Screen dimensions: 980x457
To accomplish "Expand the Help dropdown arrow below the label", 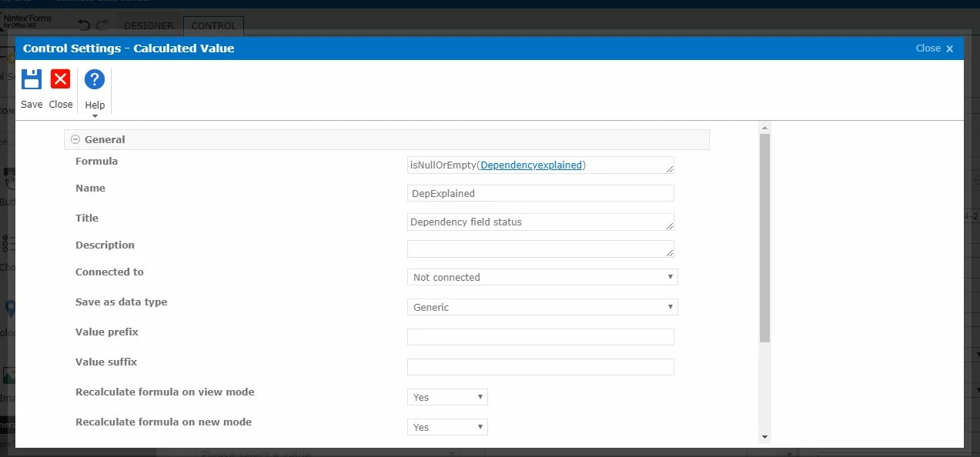I will [95, 116].
